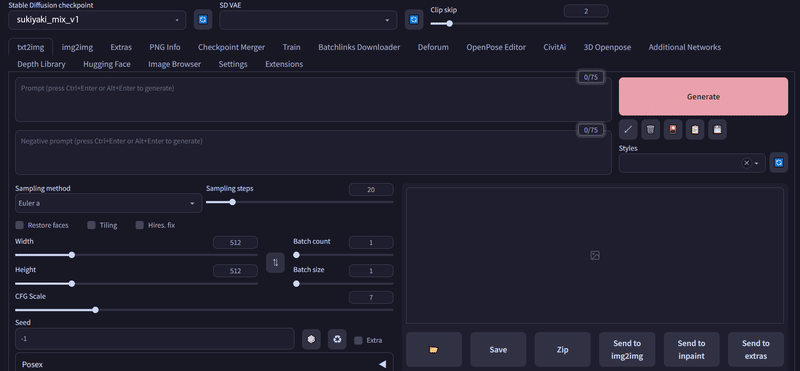Open the Additional Networks tab
The width and height of the screenshot is (800, 371).
pos(685,47)
